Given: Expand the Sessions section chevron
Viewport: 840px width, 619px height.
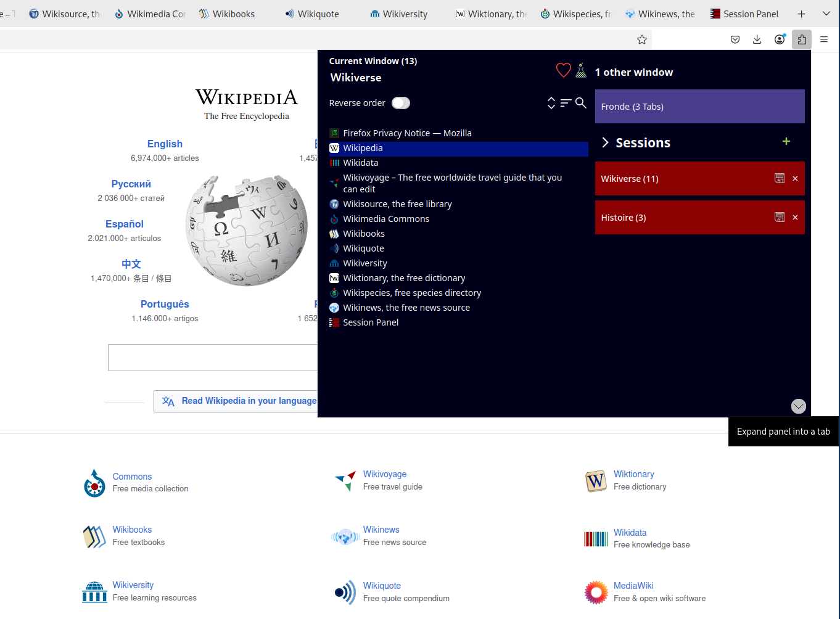Looking at the screenshot, I should (605, 142).
